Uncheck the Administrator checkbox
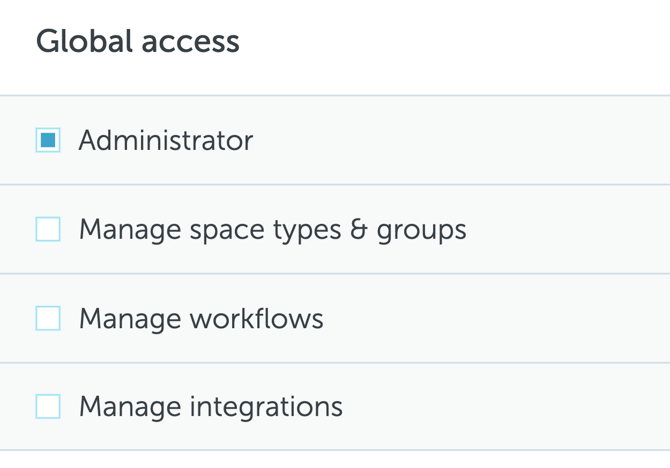This screenshot has height=468, width=670. tap(48, 140)
